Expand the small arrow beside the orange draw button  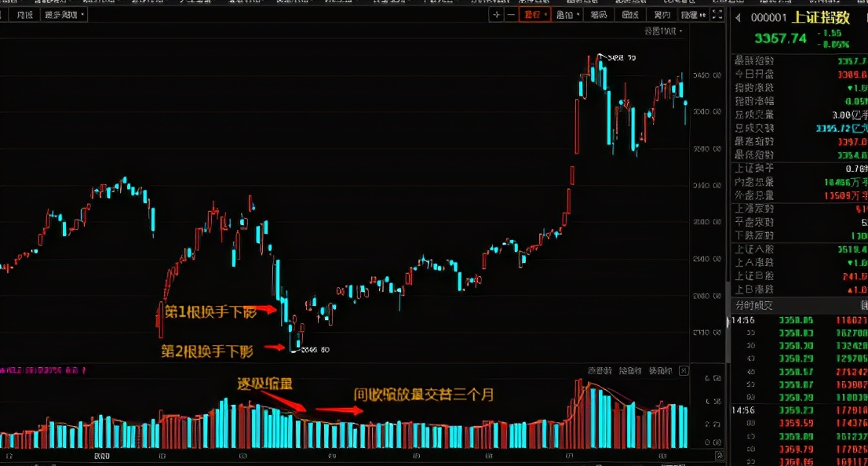(547, 14)
